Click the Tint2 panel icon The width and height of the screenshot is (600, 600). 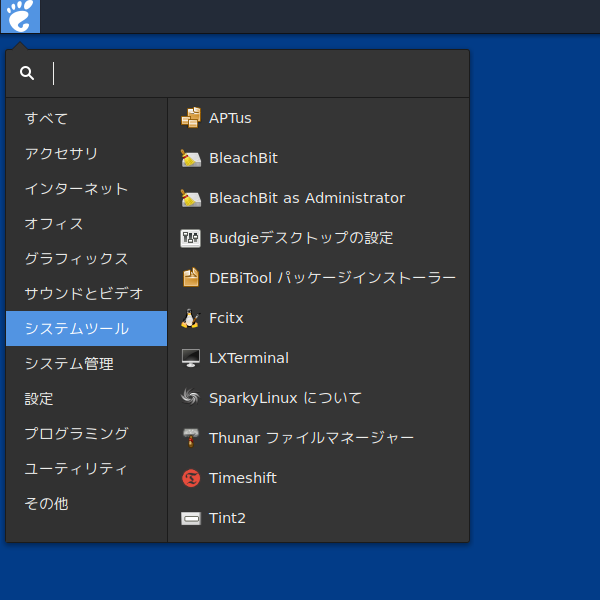[191, 518]
